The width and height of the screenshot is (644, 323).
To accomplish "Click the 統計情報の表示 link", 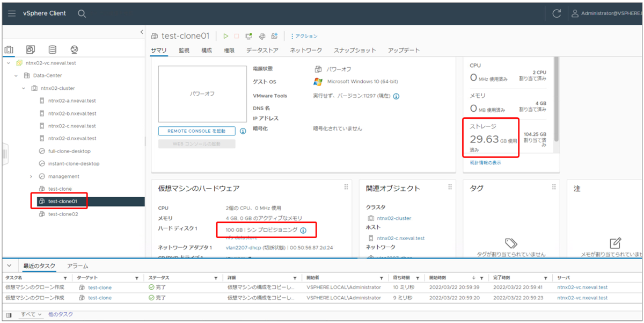I will (486, 162).
